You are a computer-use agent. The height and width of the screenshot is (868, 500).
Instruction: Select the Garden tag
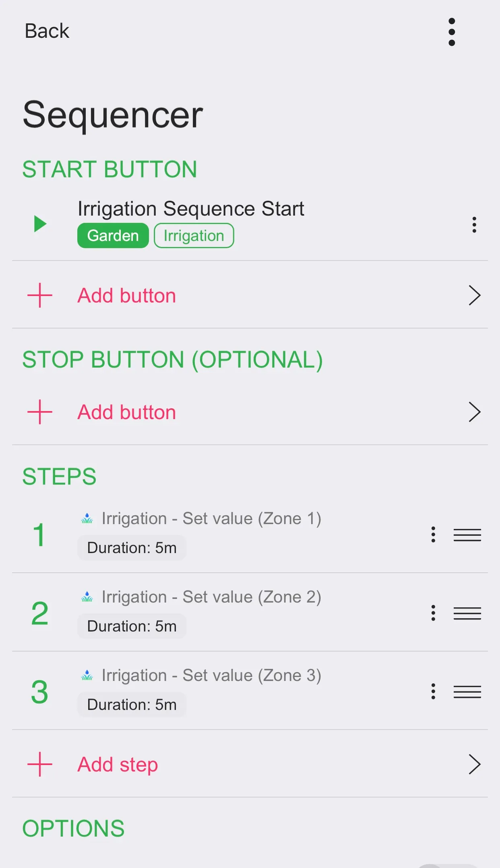click(x=113, y=236)
